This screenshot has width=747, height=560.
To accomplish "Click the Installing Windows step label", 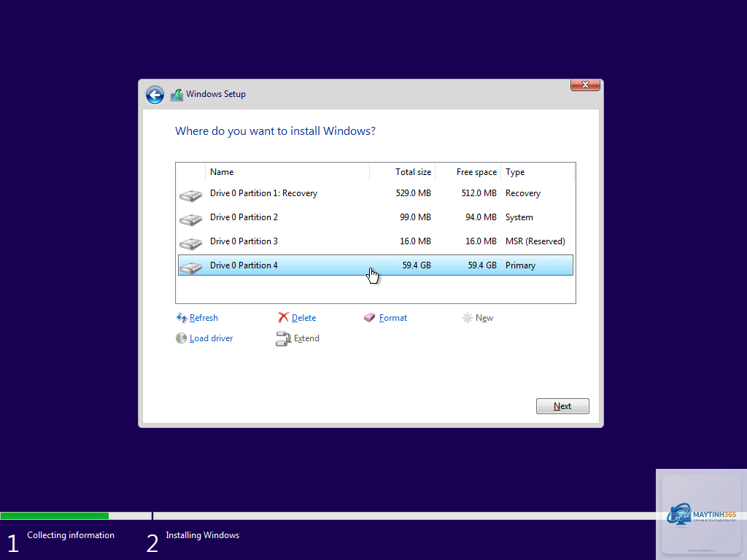I will click(203, 535).
